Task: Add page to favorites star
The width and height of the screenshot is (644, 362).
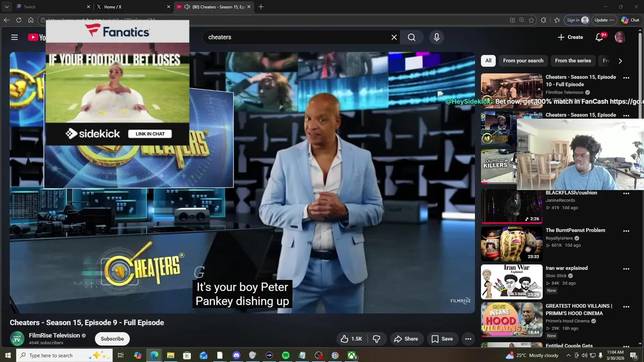Action: pyautogui.click(x=531, y=20)
